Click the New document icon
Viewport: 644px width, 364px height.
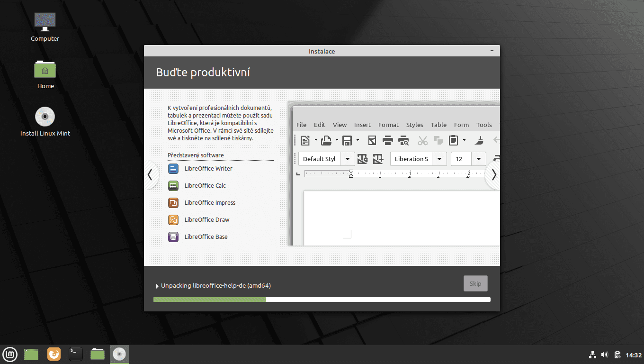[304, 140]
